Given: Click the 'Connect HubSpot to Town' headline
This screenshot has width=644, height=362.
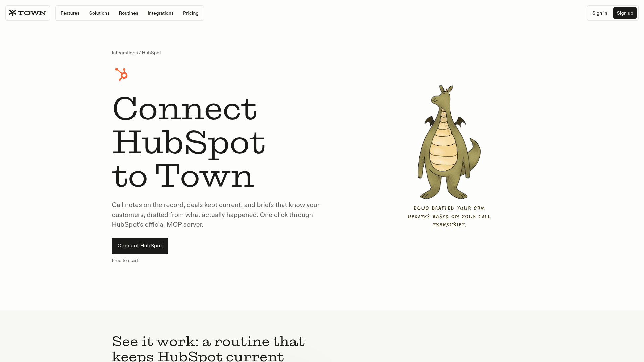Looking at the screenshot, I should click(189, 142).
